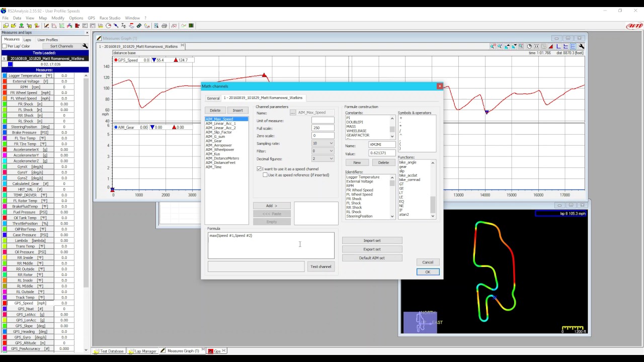Click the Full scale input field
The width and height of the screenshot is (644, 362).
pos(323,128)
